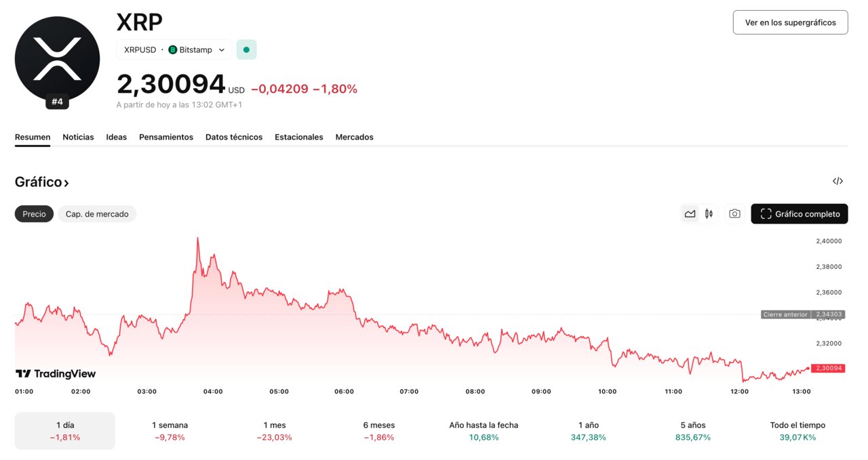
Task: Open the Datos técnicos tab
Action: pyautogui.click(x=234, y=137)
